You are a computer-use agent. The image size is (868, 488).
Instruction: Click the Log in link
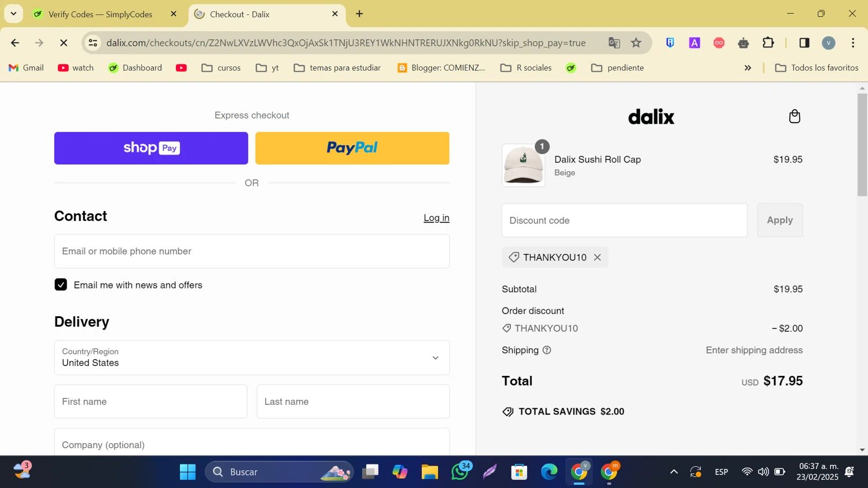[x=436, y=218]
